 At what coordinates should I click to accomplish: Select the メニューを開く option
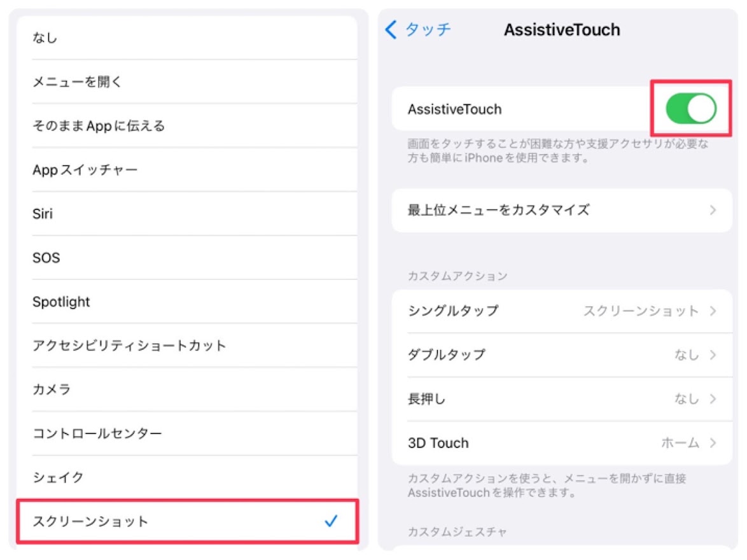tap(187, 81)
